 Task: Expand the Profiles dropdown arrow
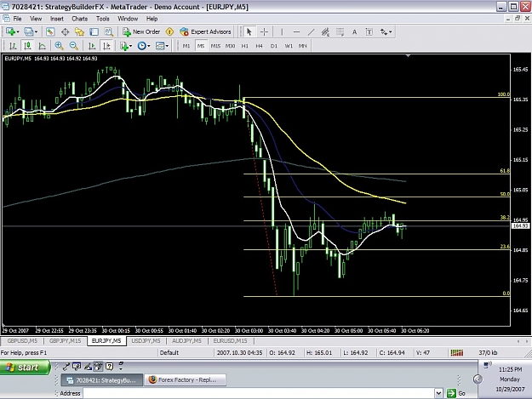(x=36, y=31)
